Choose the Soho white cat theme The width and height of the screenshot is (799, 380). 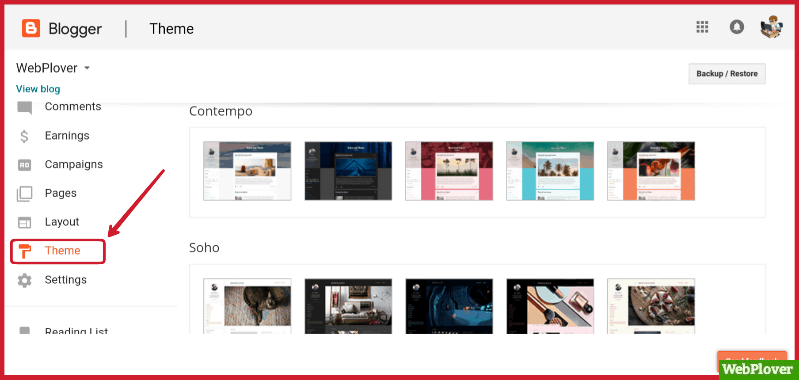click(247, 306)
